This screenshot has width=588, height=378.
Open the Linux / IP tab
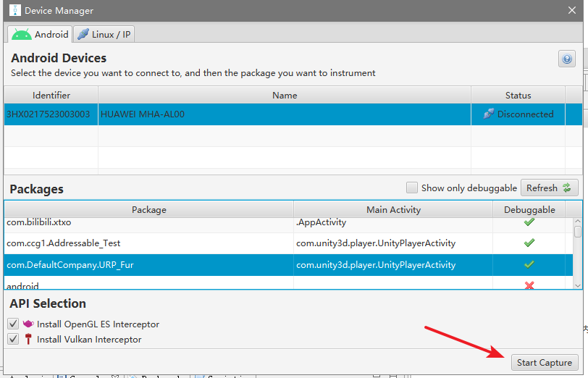tap(104, 35)
